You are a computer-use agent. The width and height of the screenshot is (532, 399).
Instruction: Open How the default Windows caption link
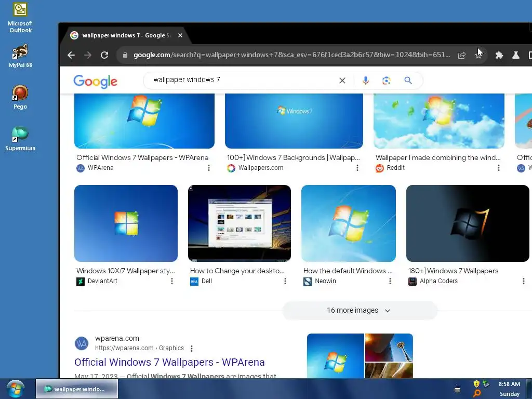coord(348,271)
